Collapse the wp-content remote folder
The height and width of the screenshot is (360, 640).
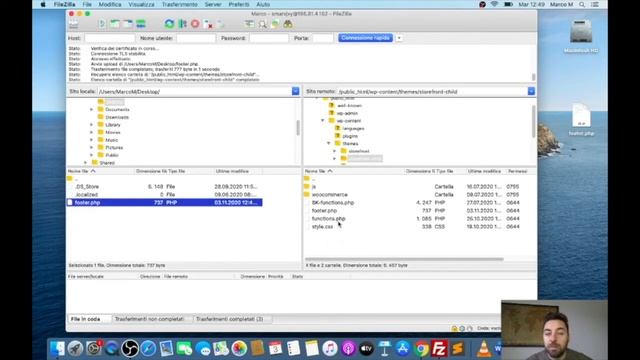[322, 121]
